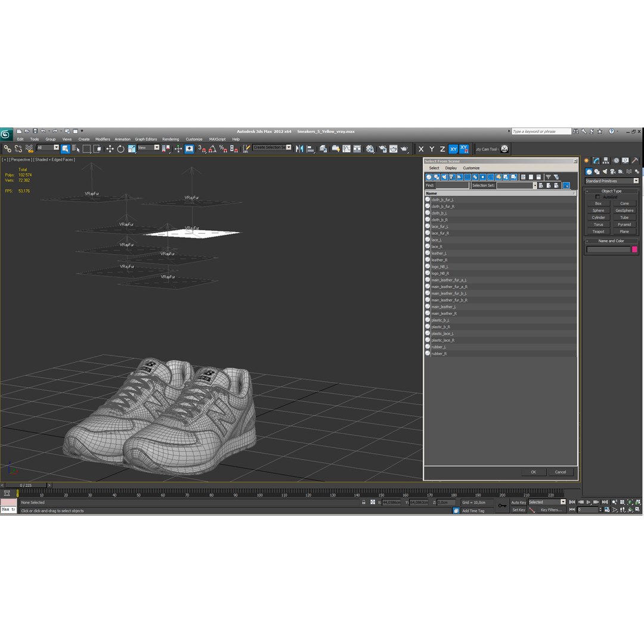Open the Display command panel tab
The width and height of the screenshot is (644, 644).
625,160
